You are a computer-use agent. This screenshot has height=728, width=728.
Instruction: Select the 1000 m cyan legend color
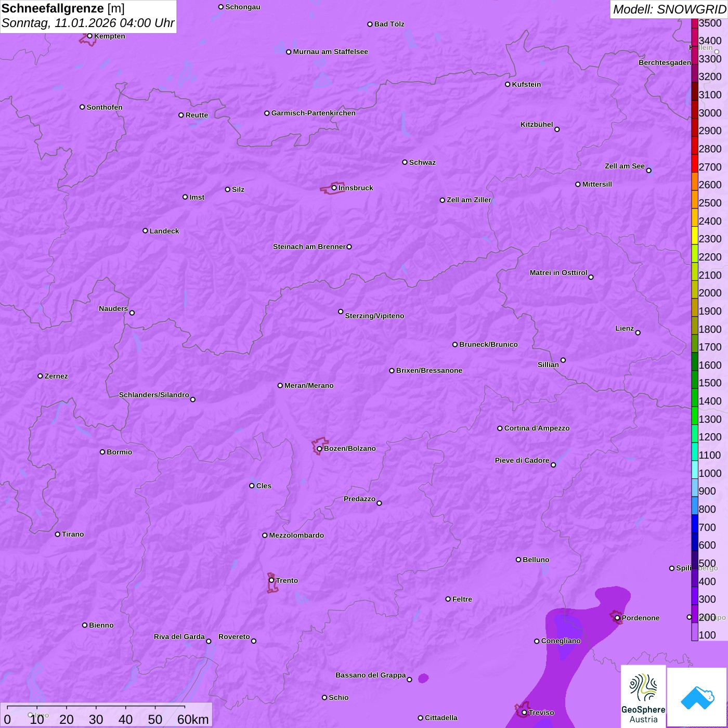pyautogui.click(x=695, y=470)
